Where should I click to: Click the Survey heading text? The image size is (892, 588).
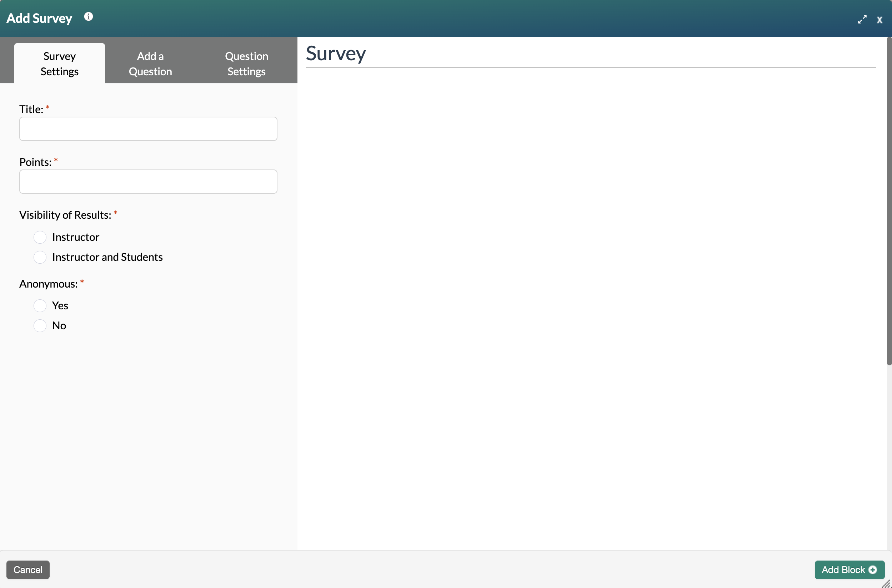336,54
